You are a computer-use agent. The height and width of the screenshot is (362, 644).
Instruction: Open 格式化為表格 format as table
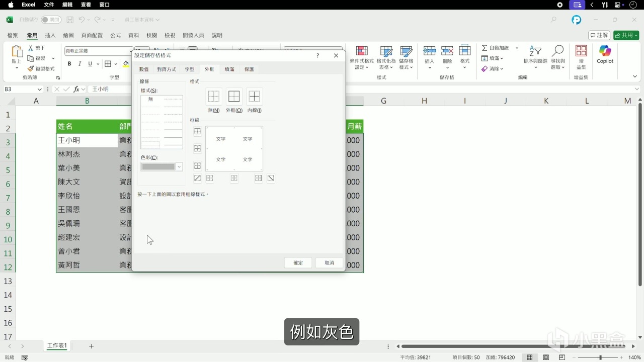(386, 57)
